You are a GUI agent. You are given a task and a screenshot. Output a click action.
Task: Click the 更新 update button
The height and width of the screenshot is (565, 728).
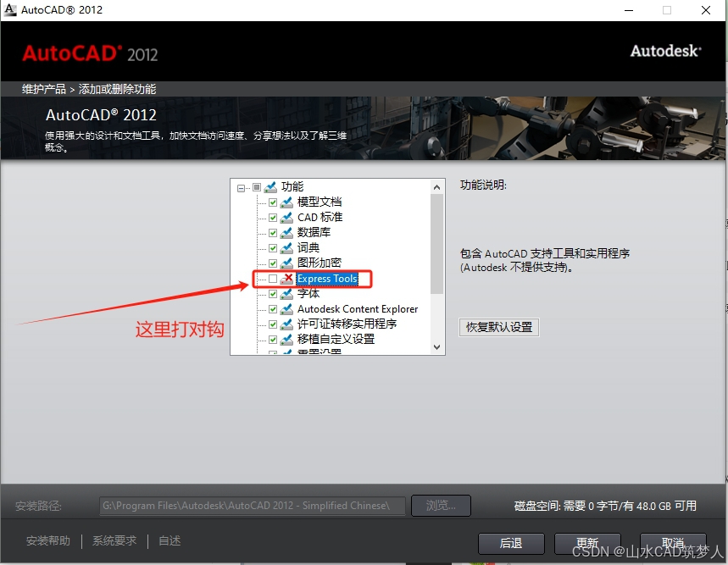tap(587, 543)
